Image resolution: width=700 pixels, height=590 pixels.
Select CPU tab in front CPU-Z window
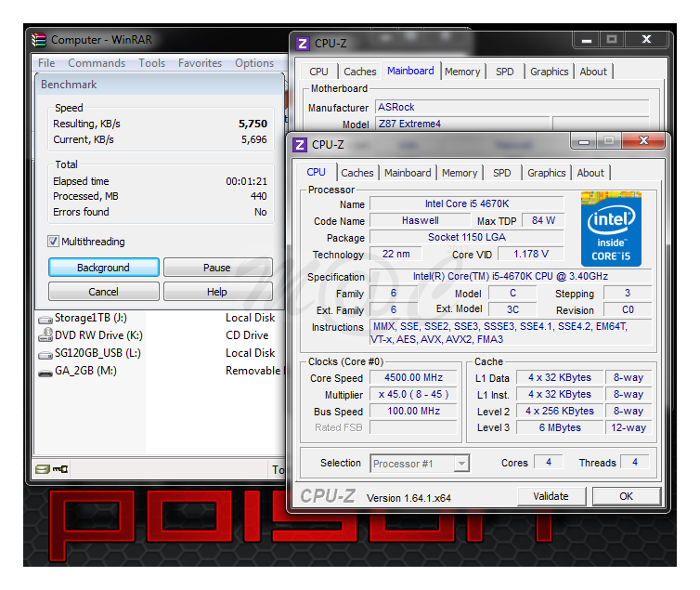316,172
